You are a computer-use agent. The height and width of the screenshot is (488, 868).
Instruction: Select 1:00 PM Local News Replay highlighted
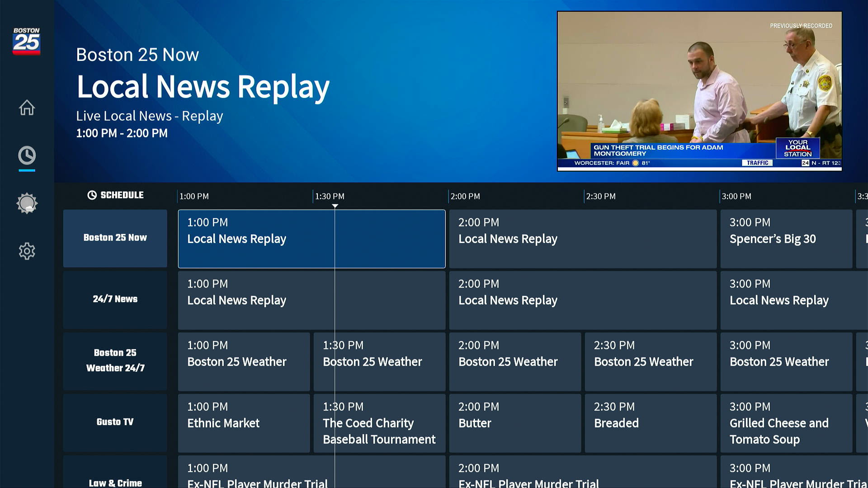(311, 239)
